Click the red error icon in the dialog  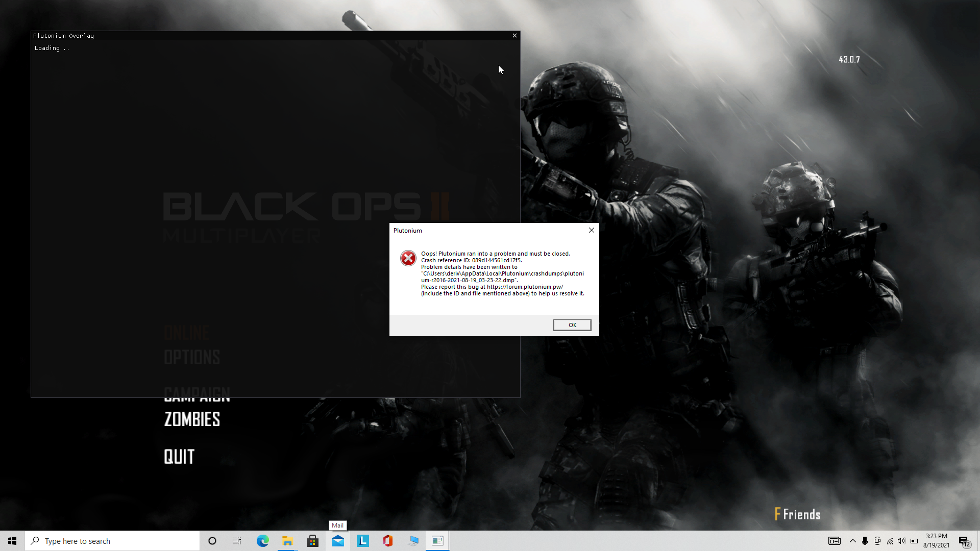pos(408,258)
